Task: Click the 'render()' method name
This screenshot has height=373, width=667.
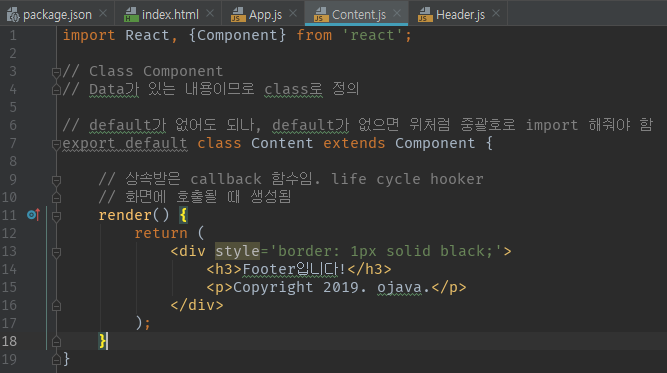Action: [x=134, y=215]
